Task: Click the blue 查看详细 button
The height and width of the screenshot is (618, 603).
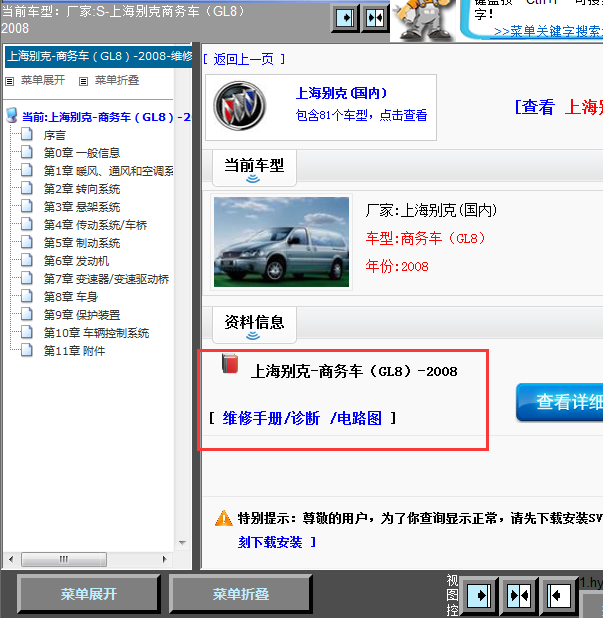Action: tap(560, 402)
